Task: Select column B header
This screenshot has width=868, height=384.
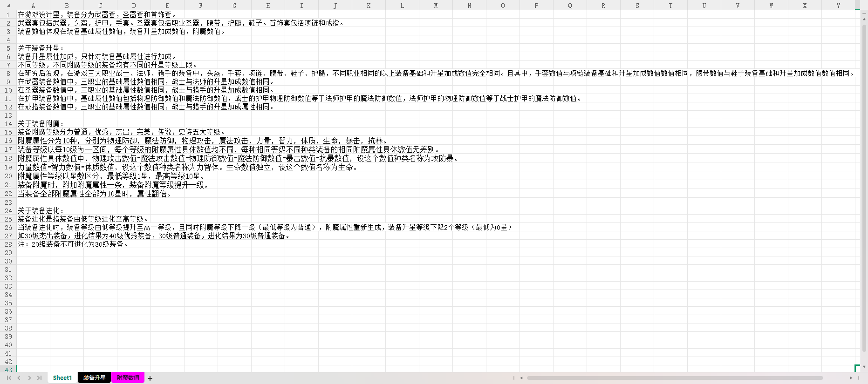Action: (x=67, y=6)
